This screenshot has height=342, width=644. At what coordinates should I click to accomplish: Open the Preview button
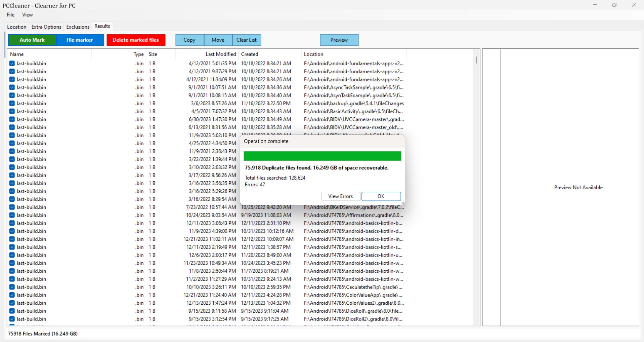[x=339, y=40]
